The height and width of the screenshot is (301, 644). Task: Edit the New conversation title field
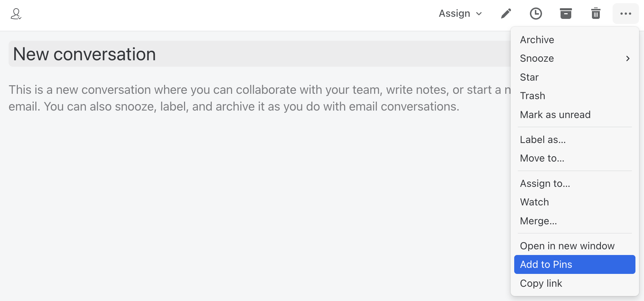click(260, 54)
